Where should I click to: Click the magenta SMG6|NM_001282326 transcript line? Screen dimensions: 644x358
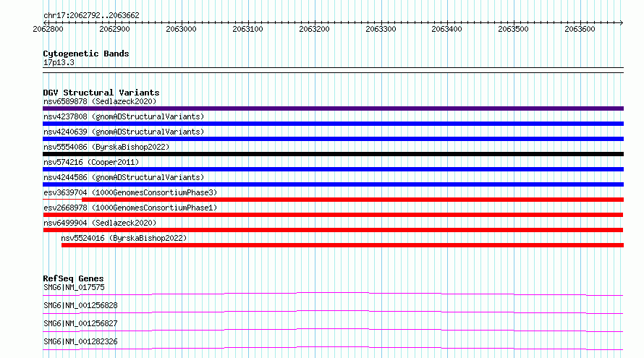(333, 348)
